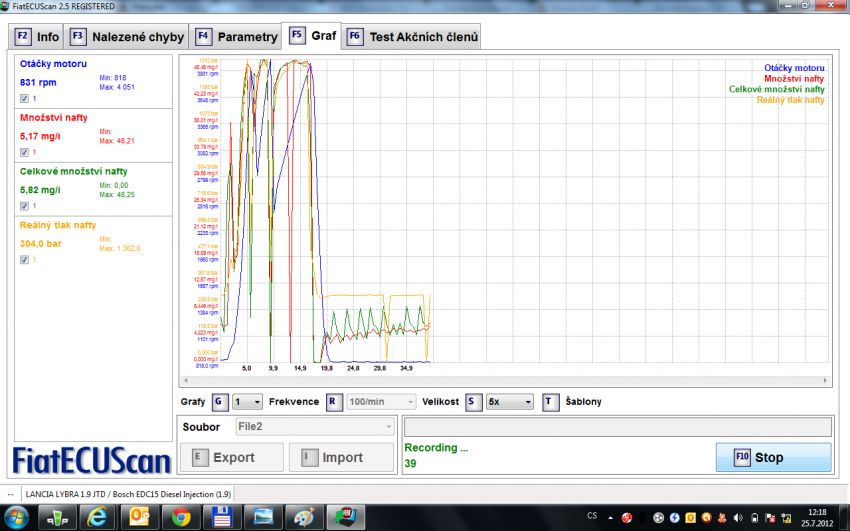This screenshot has width=850, height=531.
Task: Click the F2 key icon for Info
Action: (x=23, y=37)
